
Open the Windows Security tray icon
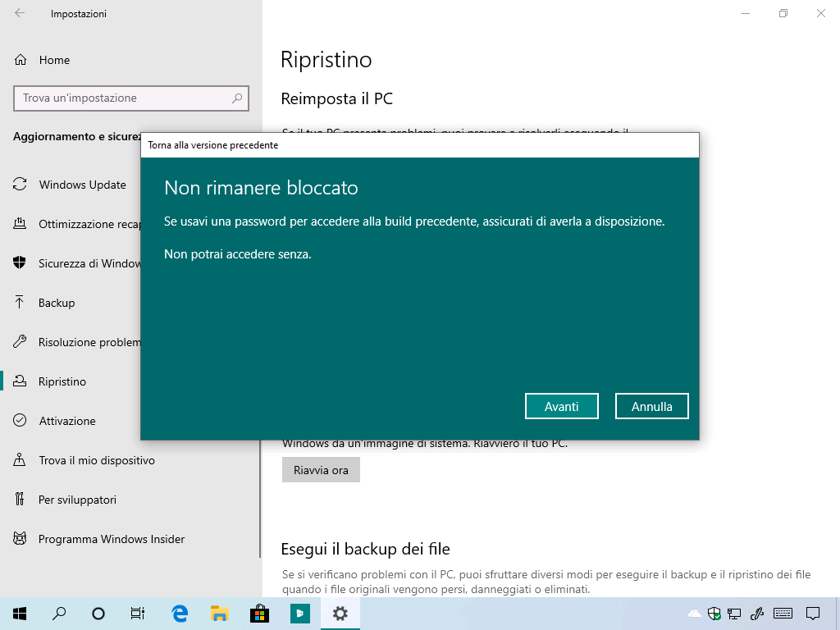click(x=714, y=614)
